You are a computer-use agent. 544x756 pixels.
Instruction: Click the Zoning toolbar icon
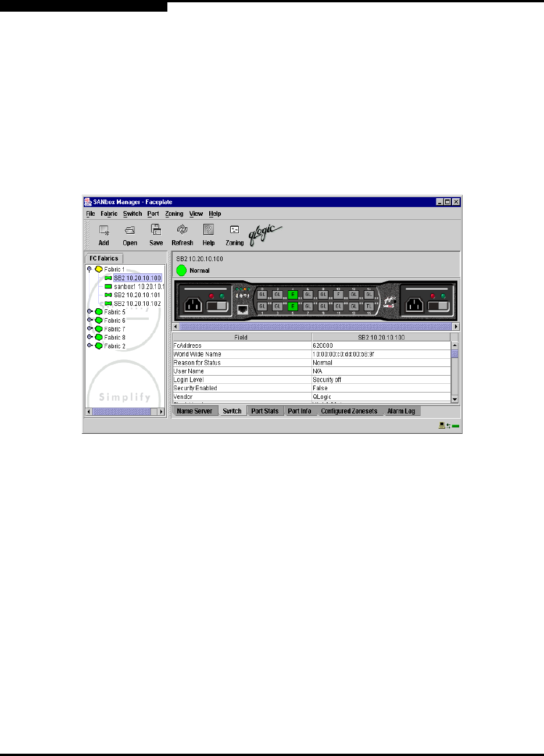click(x=234, y=230)
